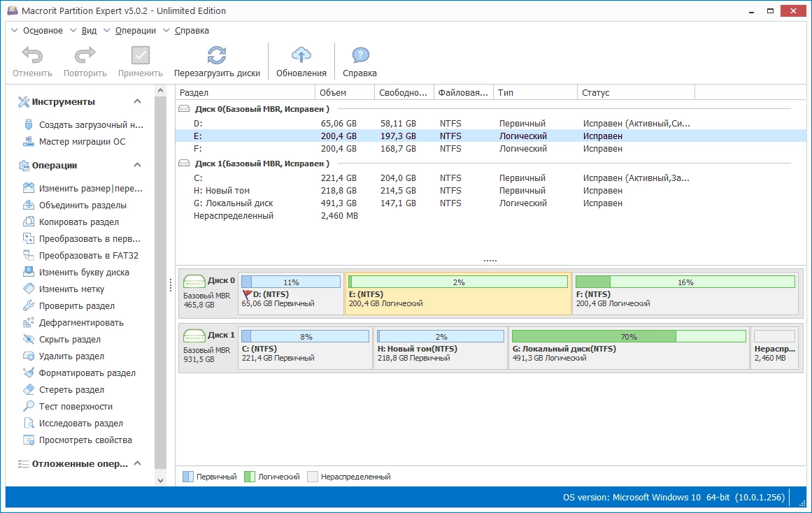Image resolution: width=812 pixels, height=513 pixels.
Task: Click the Undo (Отменить) toolbar icon
Action: click(x=32, y=55)
